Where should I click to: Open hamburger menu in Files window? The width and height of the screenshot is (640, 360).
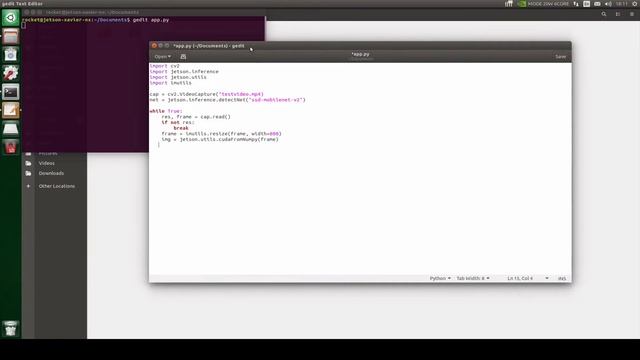click(632, 14)
